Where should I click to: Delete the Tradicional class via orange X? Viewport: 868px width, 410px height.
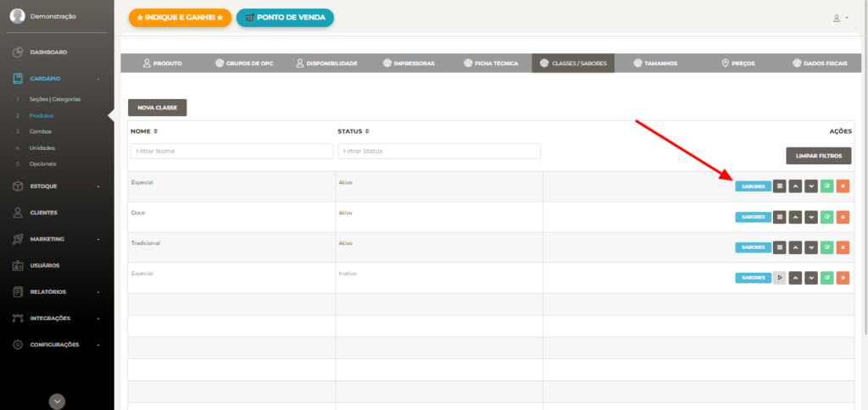click(843, 247)
